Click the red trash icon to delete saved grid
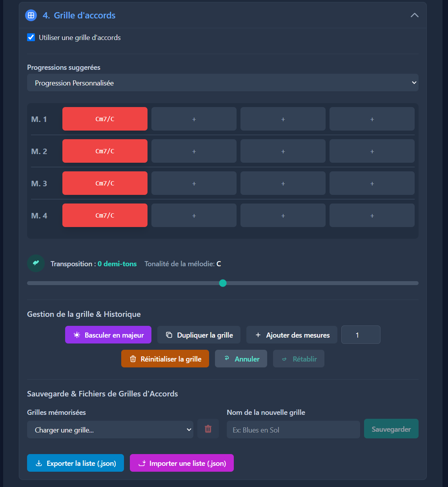Screen dimensions: 448x487 pyautogui.click(x=208, y=429)
